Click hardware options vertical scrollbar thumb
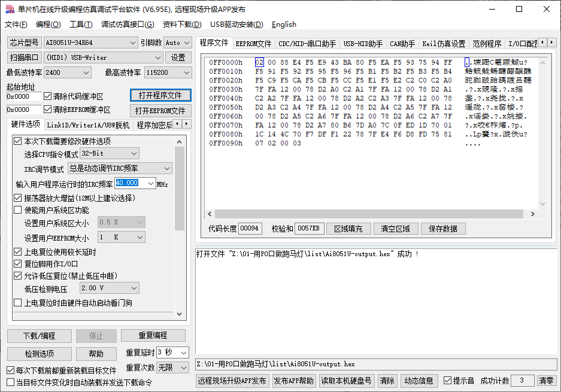 [180, 189]
